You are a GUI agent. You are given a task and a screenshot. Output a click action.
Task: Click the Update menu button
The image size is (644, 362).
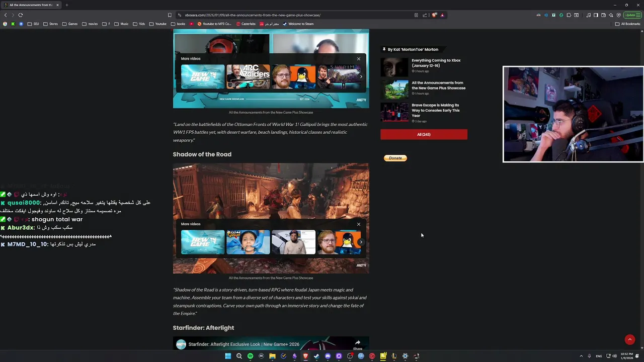coord(632,15)
